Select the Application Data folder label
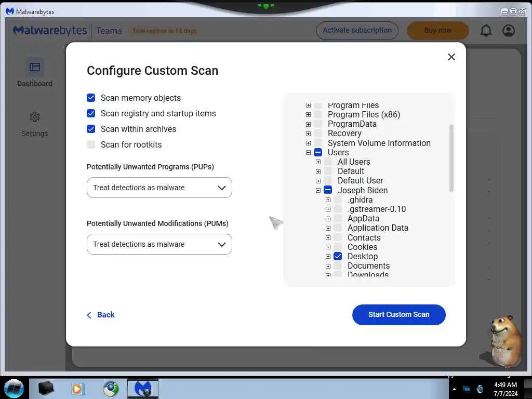The width and height of the screenshot is (532, 399). (x=378, y=228)
